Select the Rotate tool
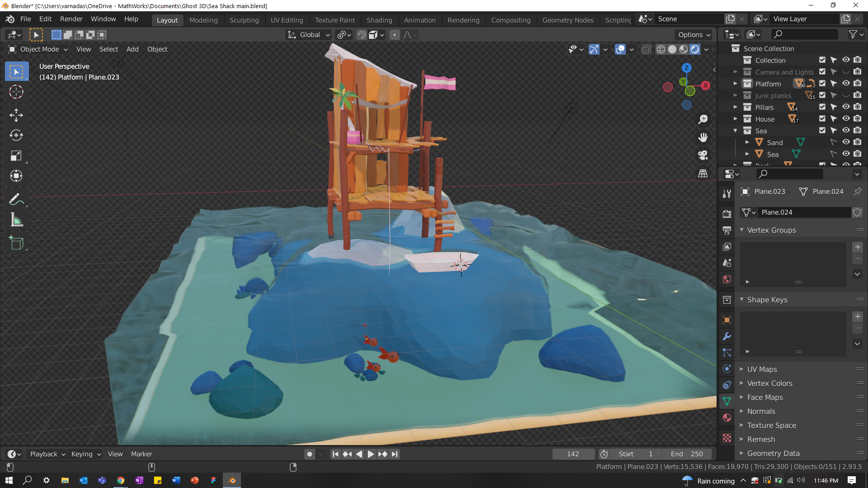 click(16, 135)
